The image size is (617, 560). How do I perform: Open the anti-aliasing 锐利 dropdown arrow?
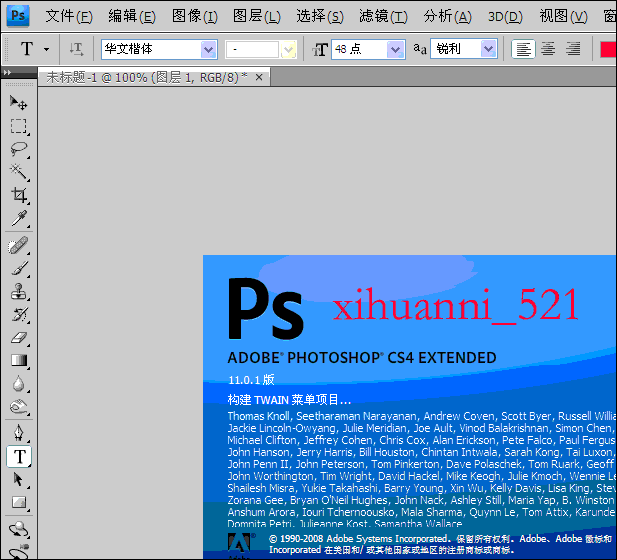pyautogui.click(x=488, y=49)
